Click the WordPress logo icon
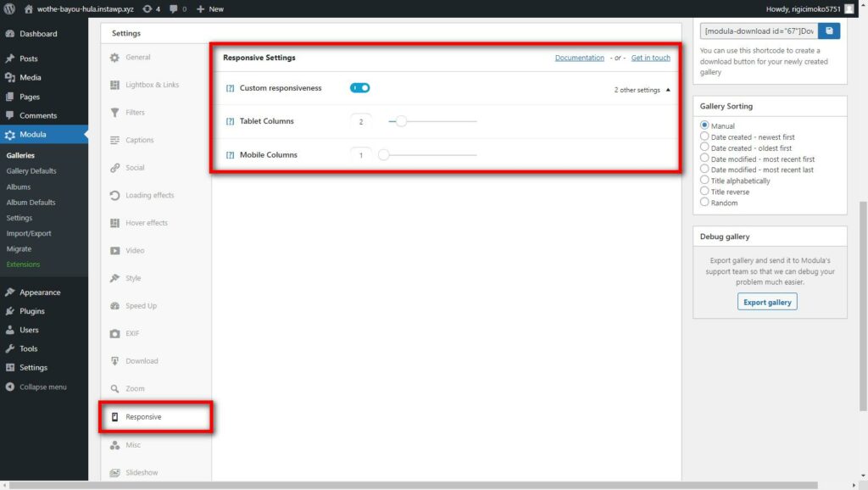 (10, 8)
